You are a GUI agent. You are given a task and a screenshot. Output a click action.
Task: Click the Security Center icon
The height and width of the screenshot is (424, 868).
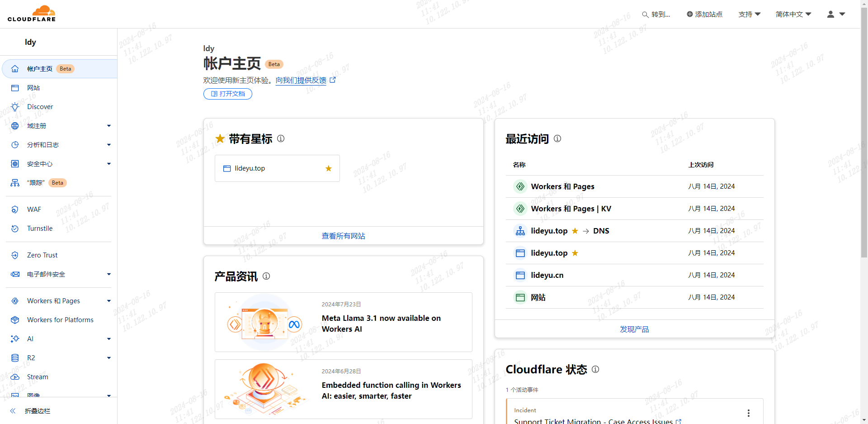click(x=15, y=164)
